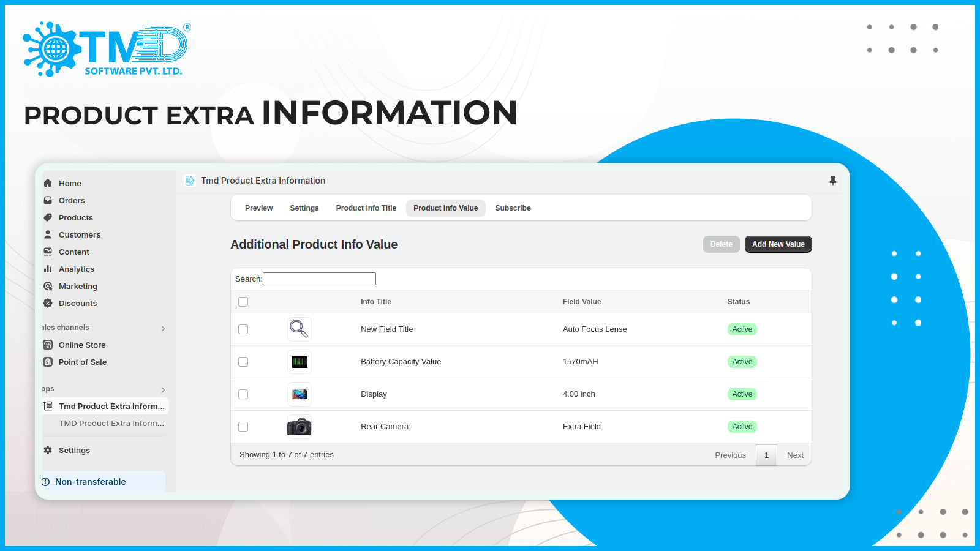
Task: Click the Discounts badge icon
Action: point(48,303)
